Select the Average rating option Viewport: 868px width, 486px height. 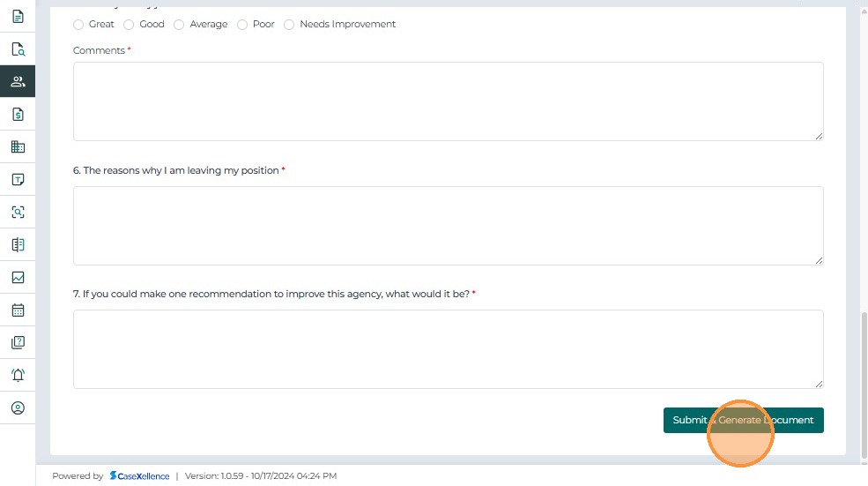179,25
